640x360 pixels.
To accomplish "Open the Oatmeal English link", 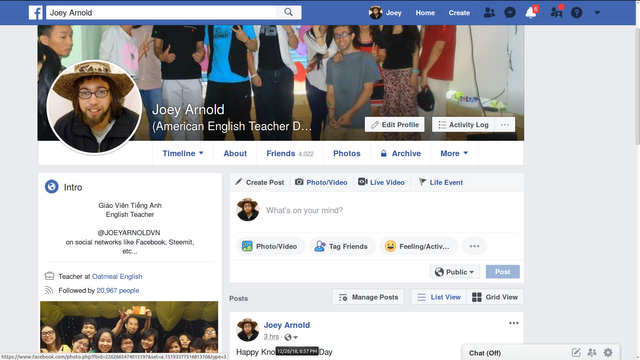I will (117, 276).
